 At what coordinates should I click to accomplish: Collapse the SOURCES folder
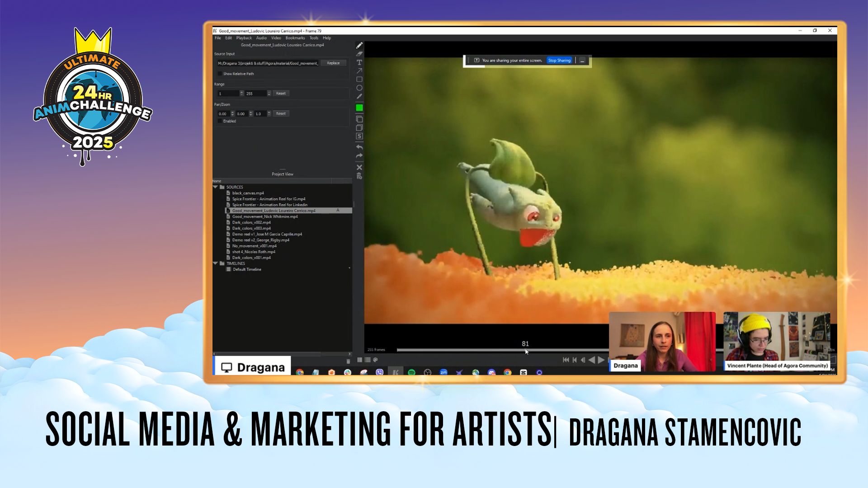click(x=216, y=187)
